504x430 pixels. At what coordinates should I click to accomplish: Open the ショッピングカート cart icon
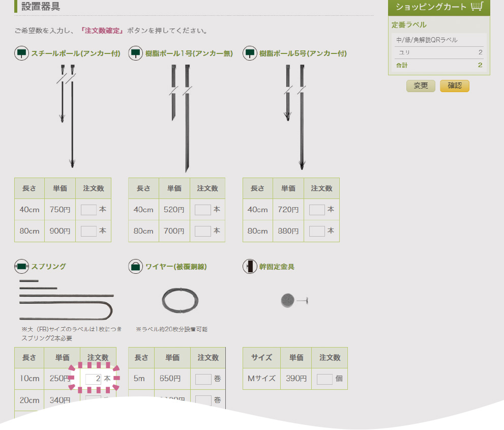(476, 7)
